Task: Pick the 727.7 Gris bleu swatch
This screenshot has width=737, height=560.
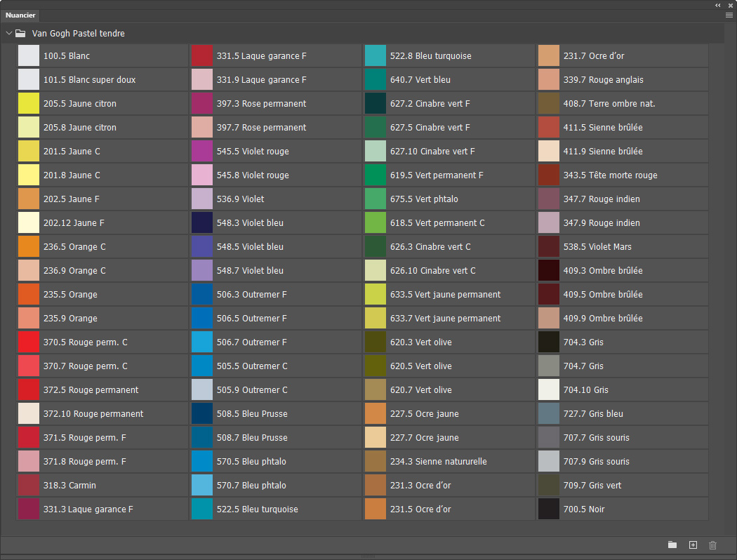Action: pos(549,414)
